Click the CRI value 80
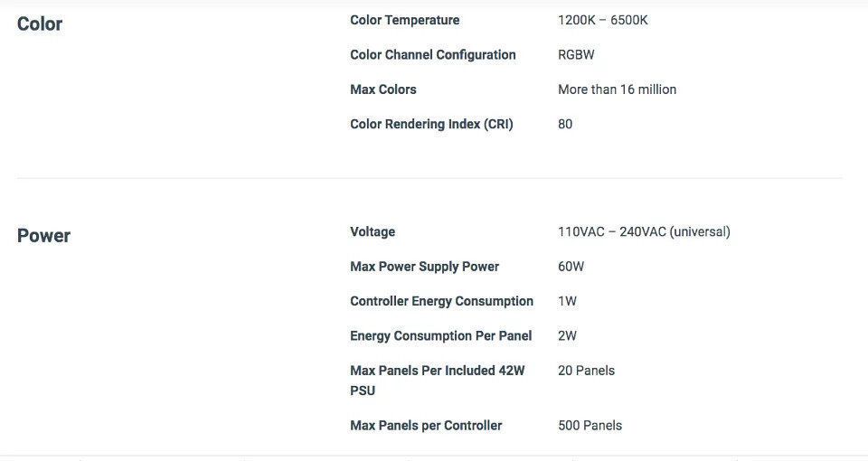868x461 pixels. [565, 124]
